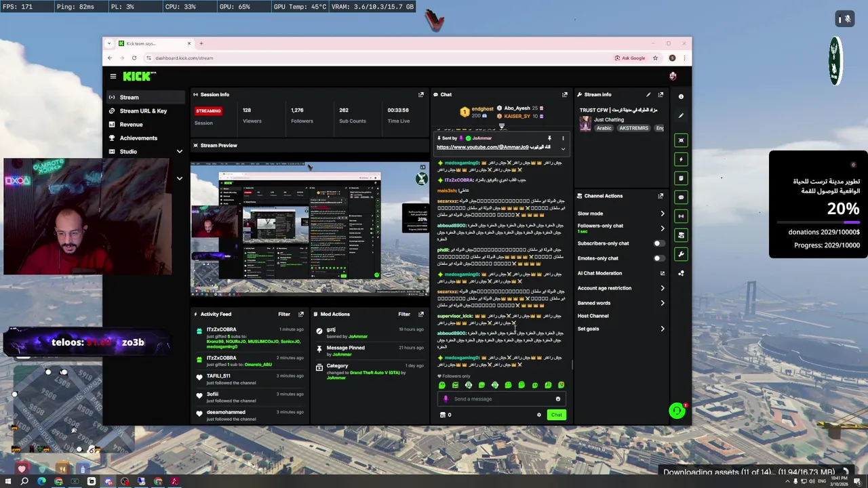This screenshot has width=868, height=488.
Task: Go back in the browser
Action: pos(110,58)
